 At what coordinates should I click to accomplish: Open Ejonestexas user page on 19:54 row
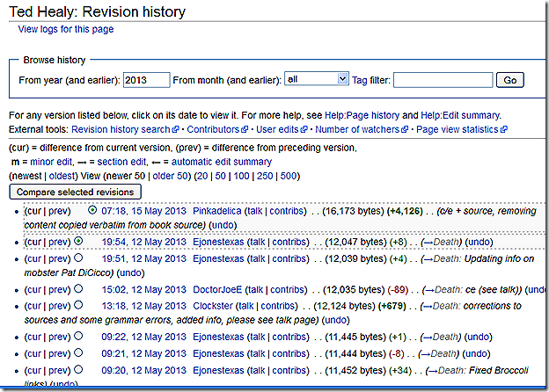pos(218,242)
